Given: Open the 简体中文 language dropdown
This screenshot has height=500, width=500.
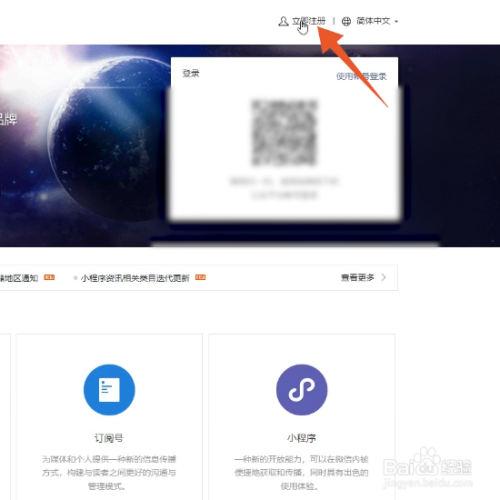Looking at the screenshot, I should tap(377, 21).
